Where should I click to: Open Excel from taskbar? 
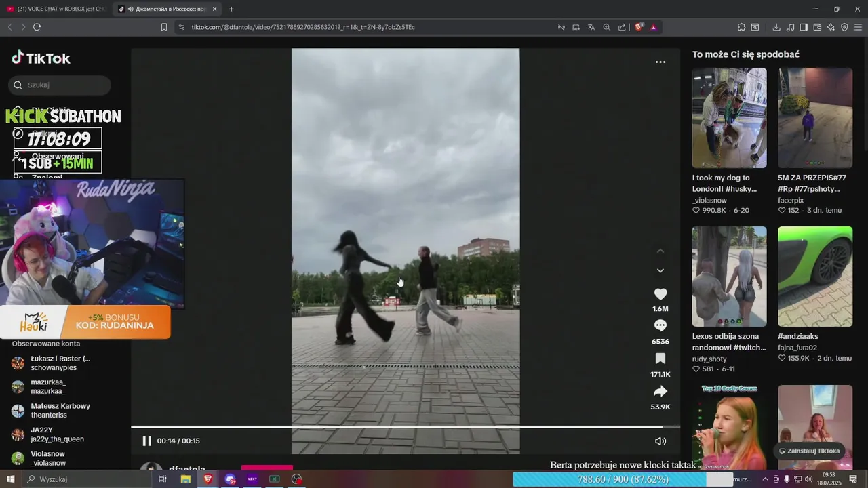[274, 479]
